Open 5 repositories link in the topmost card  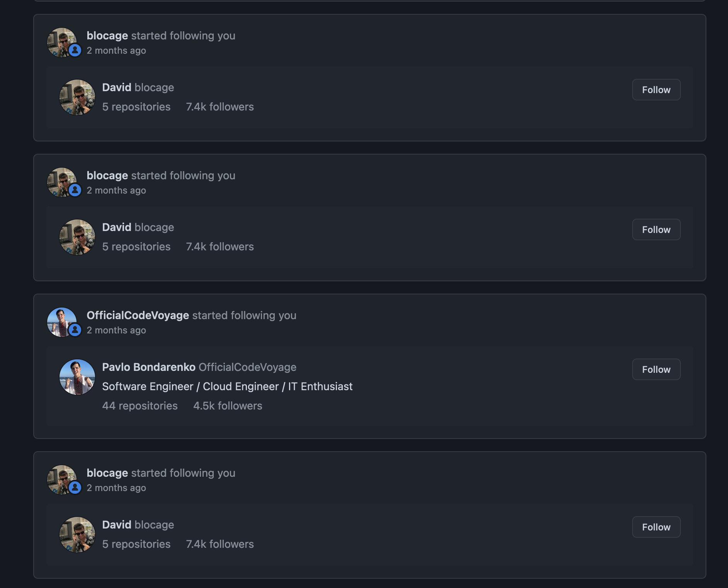(x=136, y=107)
